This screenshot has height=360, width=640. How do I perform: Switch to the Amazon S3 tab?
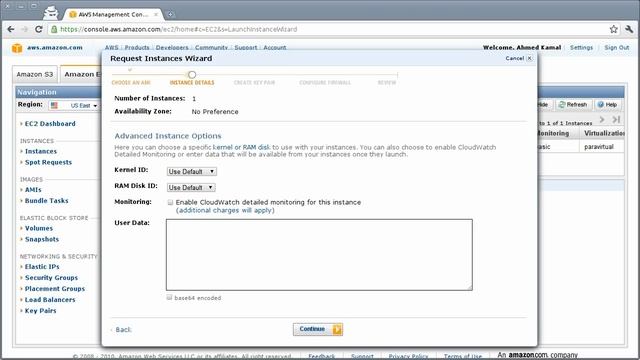[35, 74]
